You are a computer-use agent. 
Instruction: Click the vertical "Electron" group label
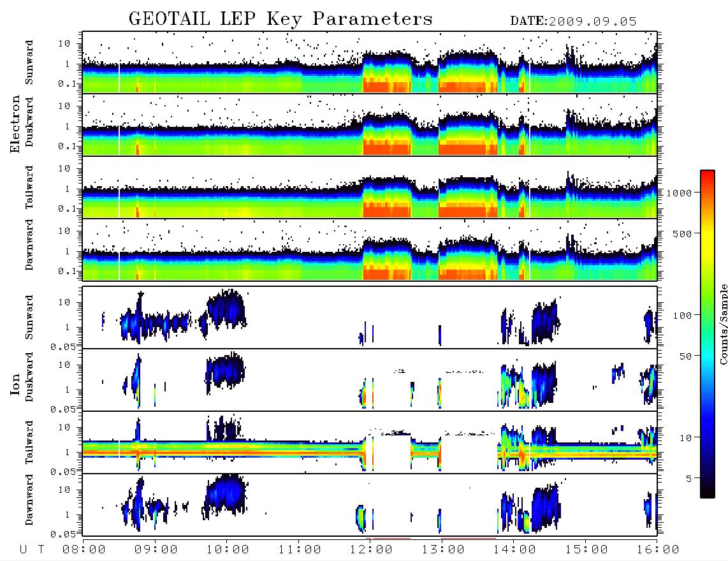(x=15, y=124)
